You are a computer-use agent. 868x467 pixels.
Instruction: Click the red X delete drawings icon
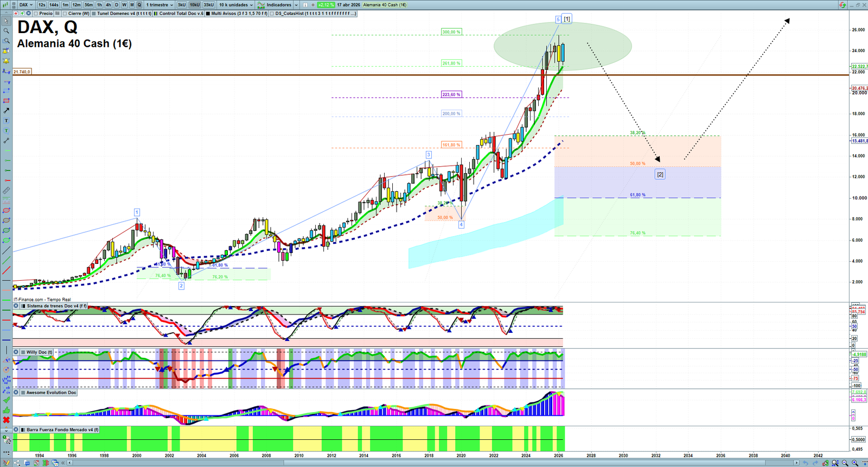click(x=6, y=420)
